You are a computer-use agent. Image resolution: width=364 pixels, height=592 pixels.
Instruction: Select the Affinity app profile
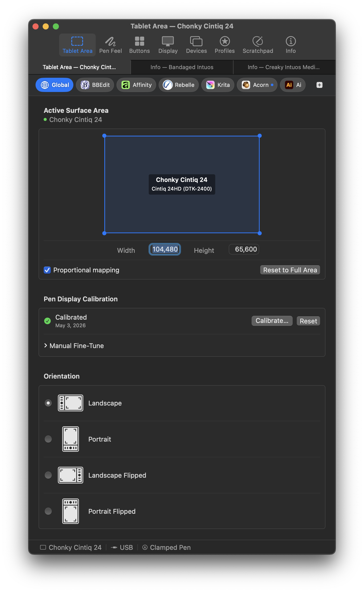click(136, 85)
